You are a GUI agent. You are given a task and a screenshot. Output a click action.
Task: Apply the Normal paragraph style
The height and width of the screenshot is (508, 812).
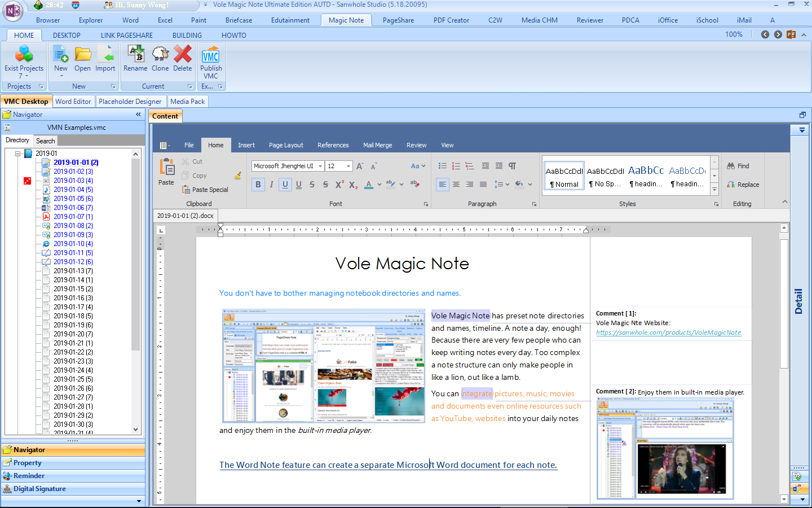(x=564, y=176)
